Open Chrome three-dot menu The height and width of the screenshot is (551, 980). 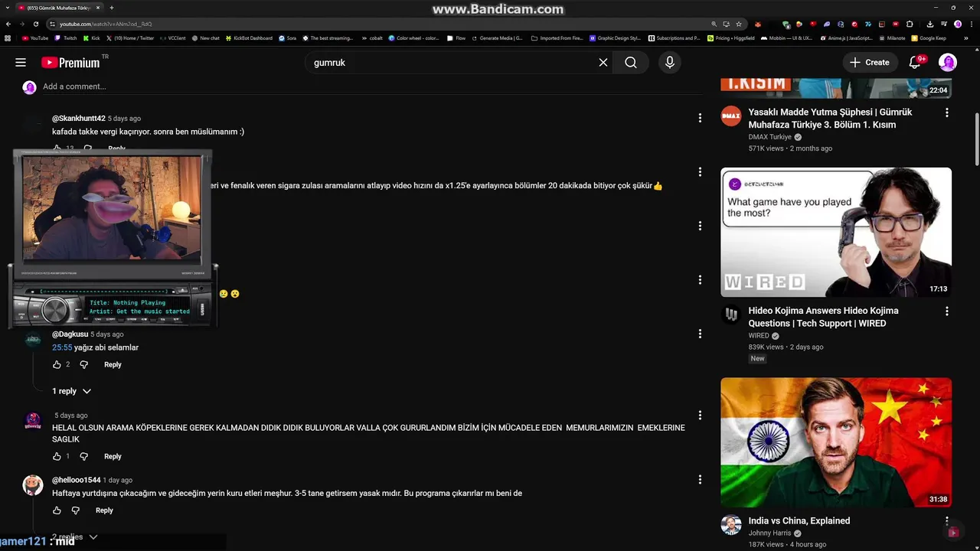click(x=971, y=24)
